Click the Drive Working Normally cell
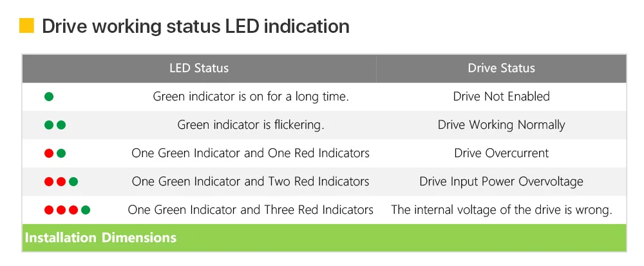644x266 pixels. tap(502, 125)
